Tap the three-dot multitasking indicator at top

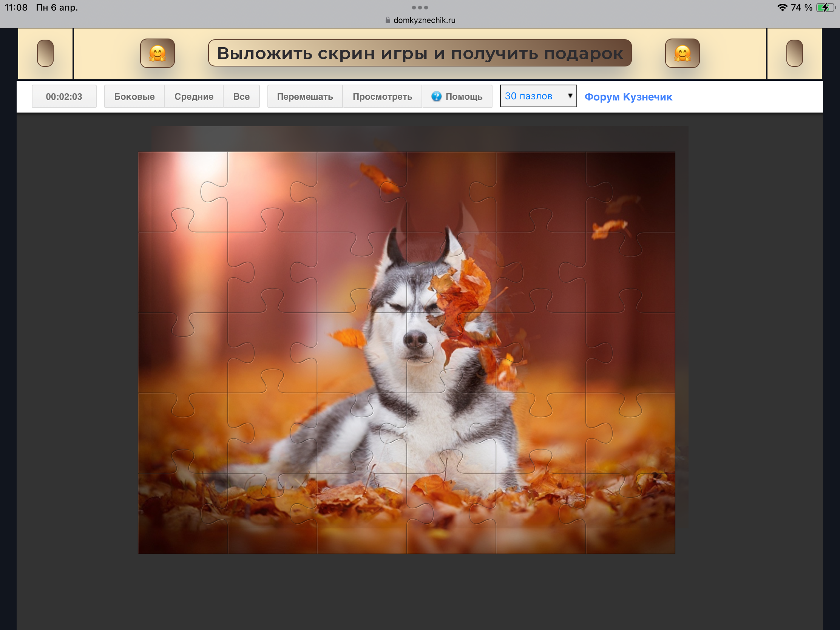(x=420, y=7)
